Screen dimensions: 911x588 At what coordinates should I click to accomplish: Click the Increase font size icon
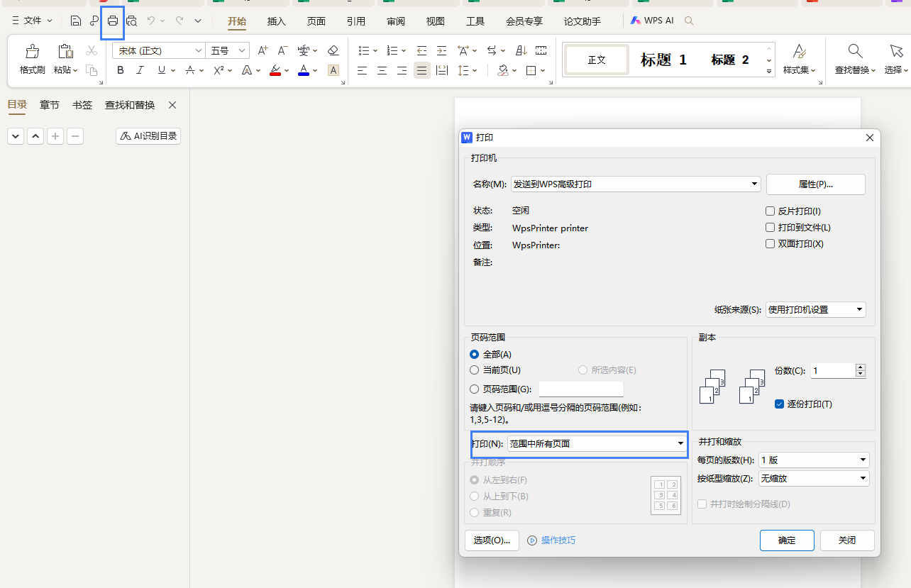pyautogui.click(x=263, y=50)
